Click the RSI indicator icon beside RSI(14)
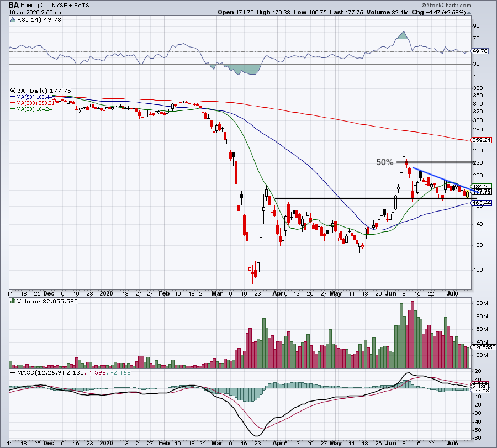 point(13,20)
